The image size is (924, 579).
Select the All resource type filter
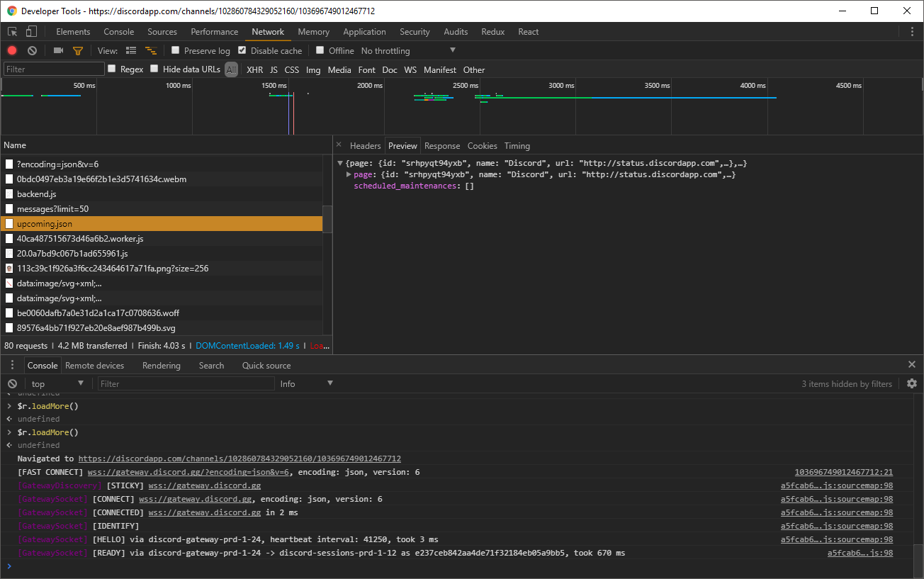[231, 69]
